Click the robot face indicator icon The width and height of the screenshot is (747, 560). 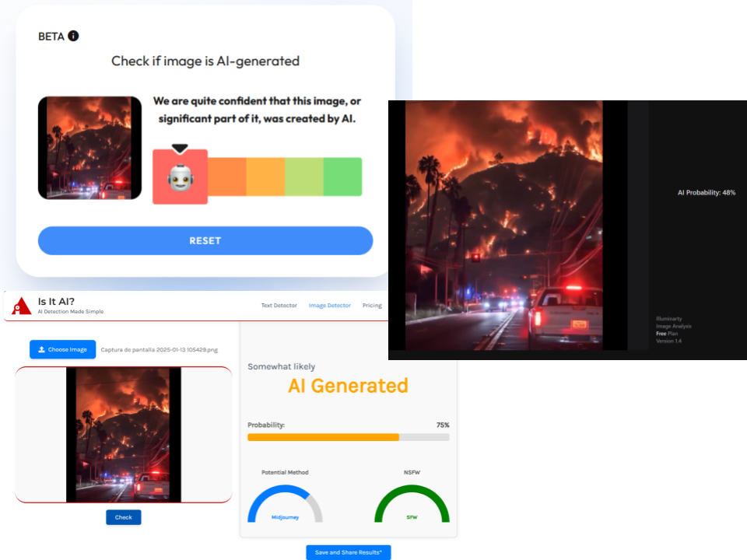pos(180,177)
